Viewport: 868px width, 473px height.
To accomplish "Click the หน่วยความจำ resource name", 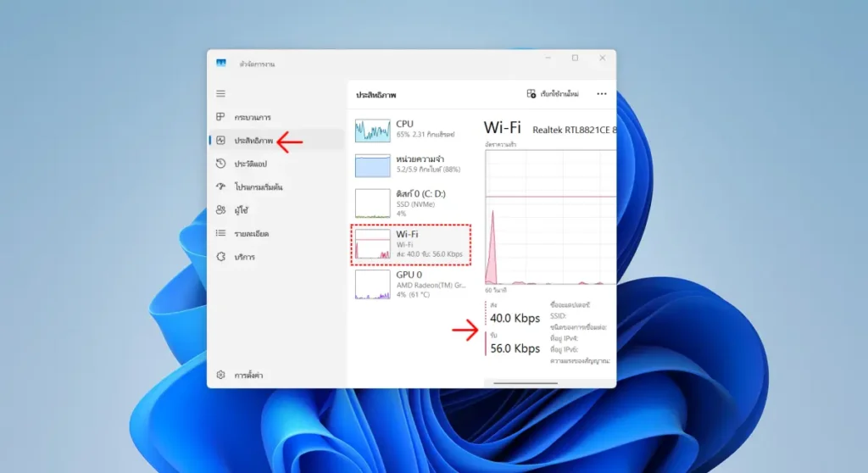I will click(420, 159).
